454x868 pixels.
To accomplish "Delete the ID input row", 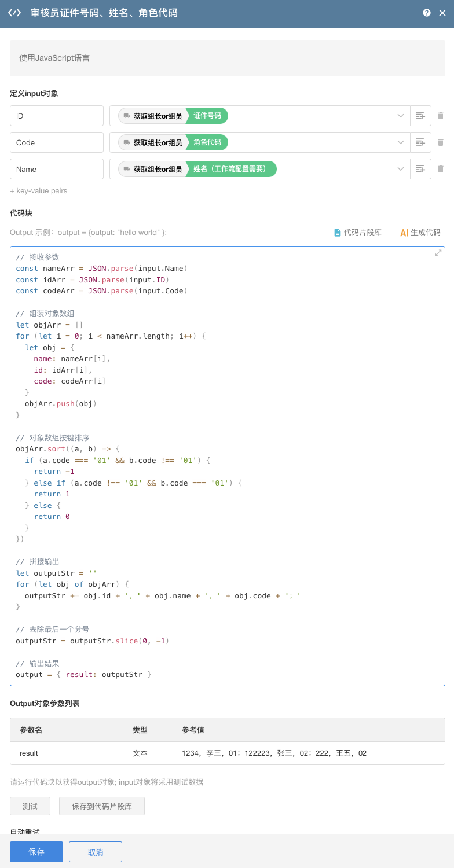I will click(x=441, y=116).
